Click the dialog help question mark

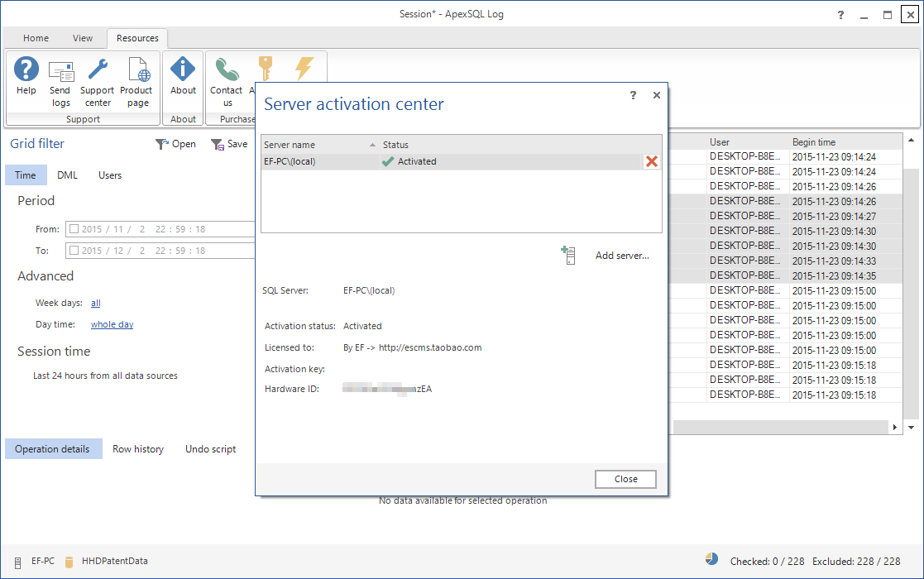(x=633, y=95)
